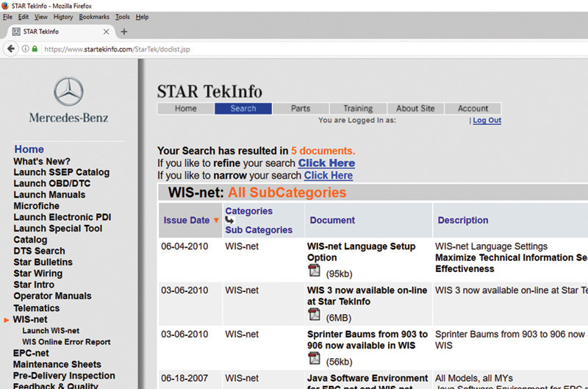Click the refine search Click Here link
Viewport: 588px width, 389px height.
click(326, 163)
